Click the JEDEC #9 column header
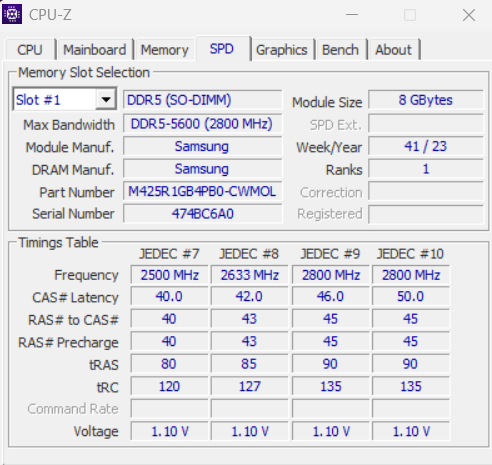 tap(330, 254)
